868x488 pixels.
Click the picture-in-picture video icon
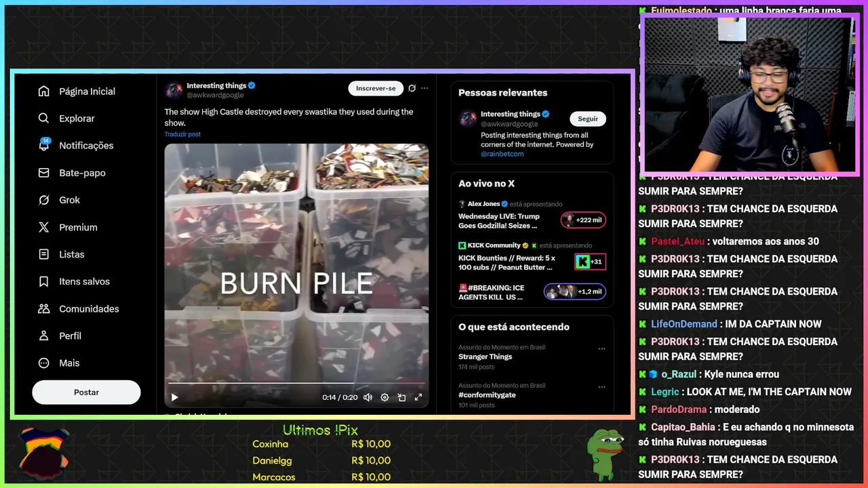pyautogui.click(x=401, y=397)
